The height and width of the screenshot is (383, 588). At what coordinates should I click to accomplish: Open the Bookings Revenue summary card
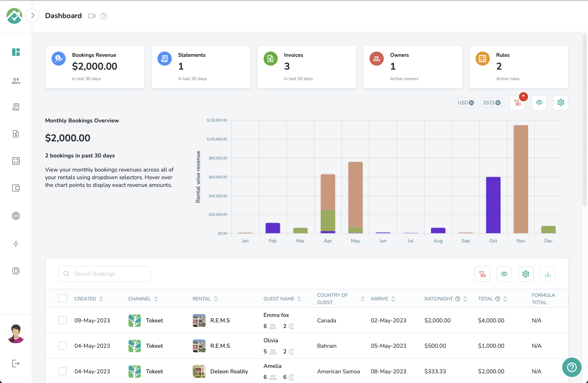[x=95, y=67]
